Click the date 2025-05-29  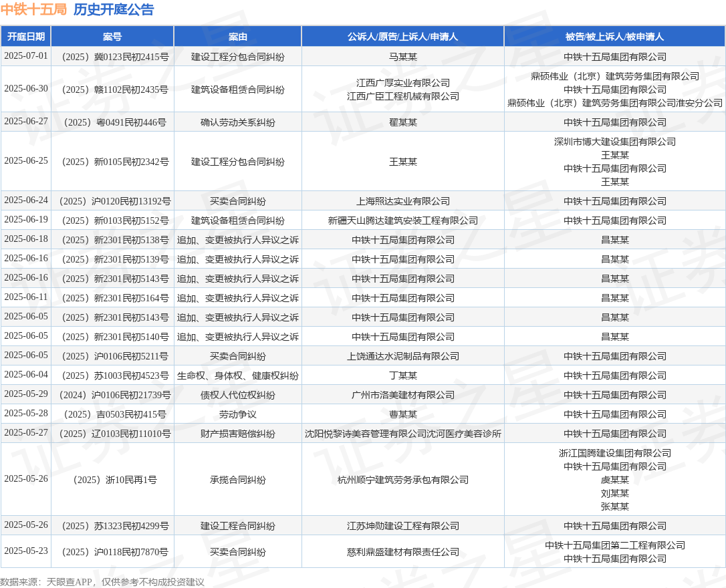click(26, 395)
